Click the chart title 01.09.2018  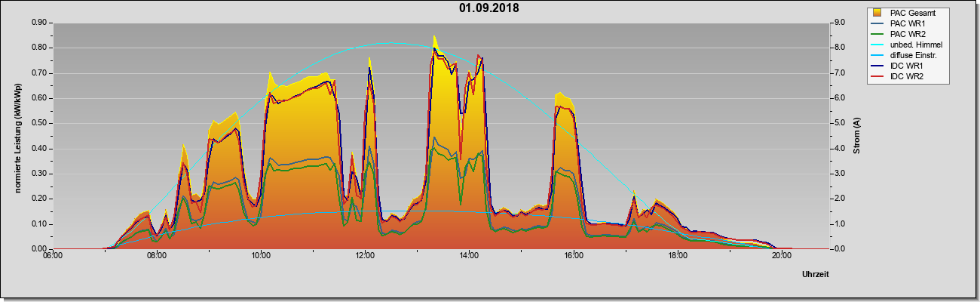coord(489,9)
